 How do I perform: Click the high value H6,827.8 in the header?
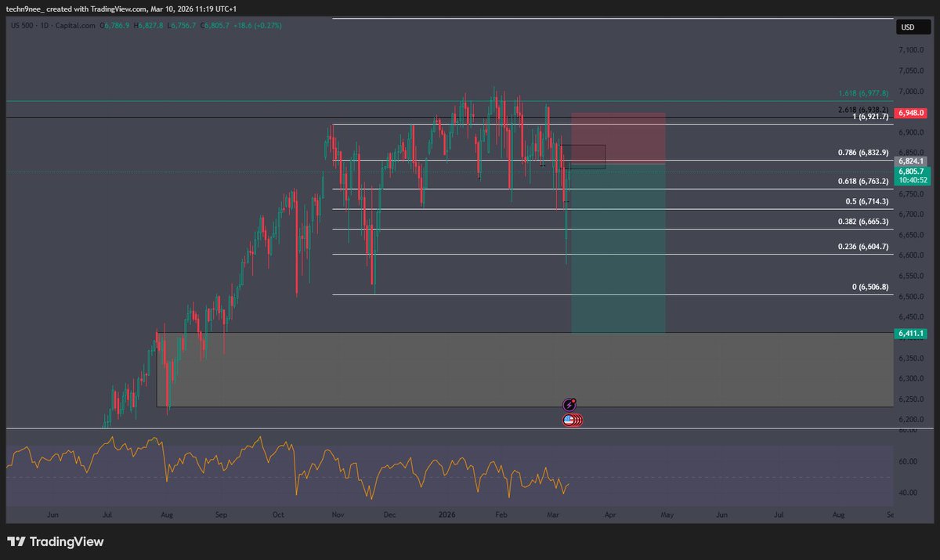tap(149, 26)
